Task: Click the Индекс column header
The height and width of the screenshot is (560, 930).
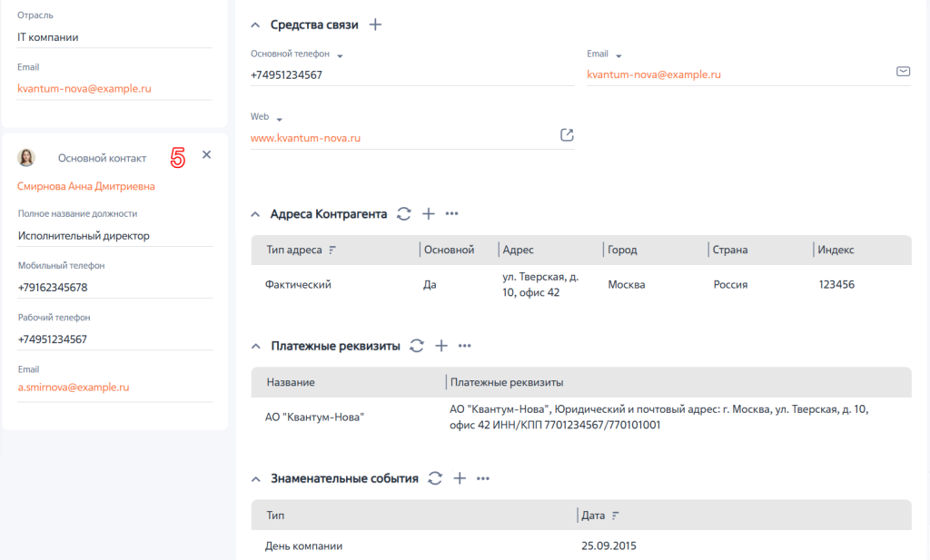Action: click(x=836, y=251)
